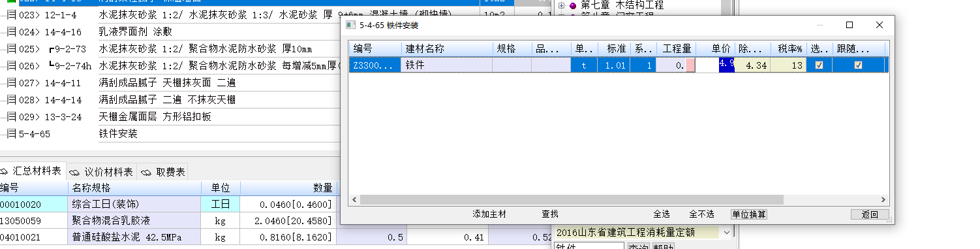The image size is (980, 249).
Task: Click the row icon for item 029> 13-3-24
Action: click(11, 116)
